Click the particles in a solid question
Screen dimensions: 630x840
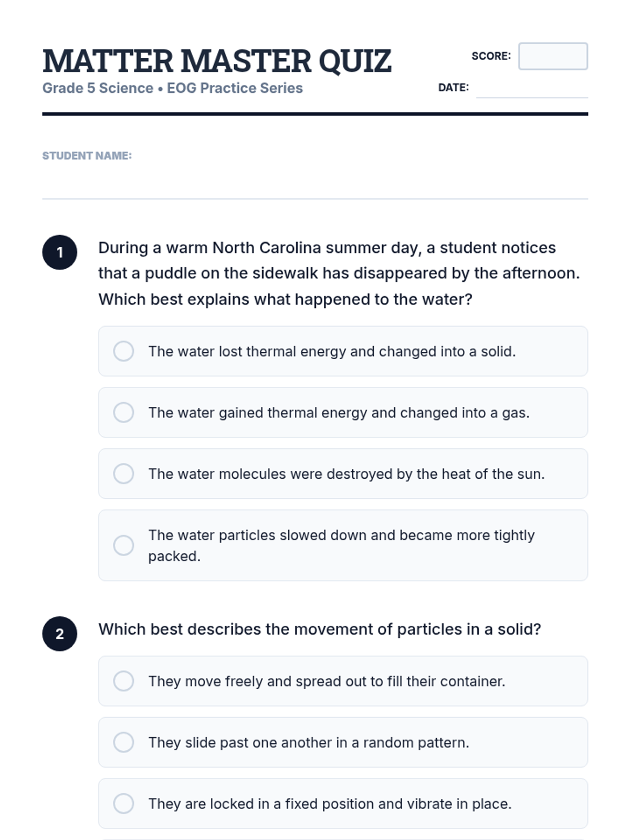coord(319,629)
